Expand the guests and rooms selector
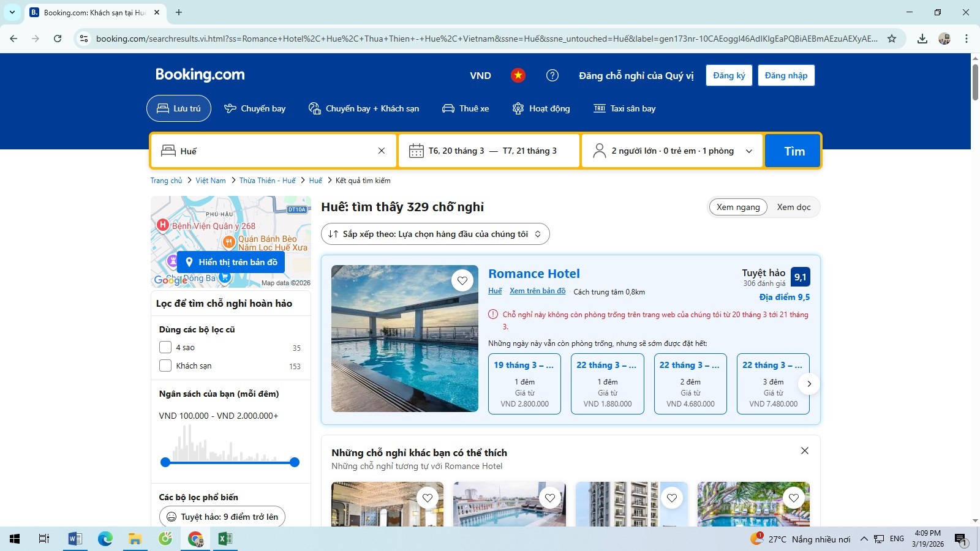 [672, 151]
